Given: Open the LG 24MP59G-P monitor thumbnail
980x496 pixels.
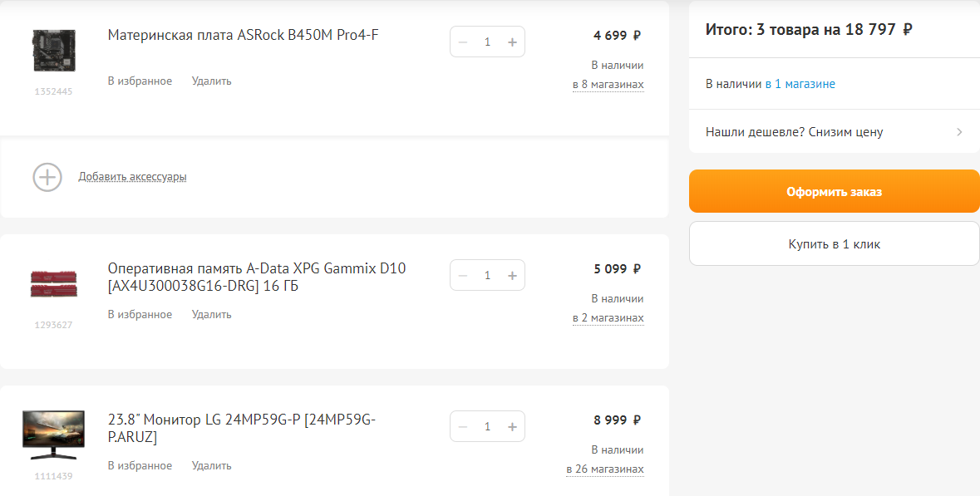Looking at the screenshot, I should click(x=54, y=435).
